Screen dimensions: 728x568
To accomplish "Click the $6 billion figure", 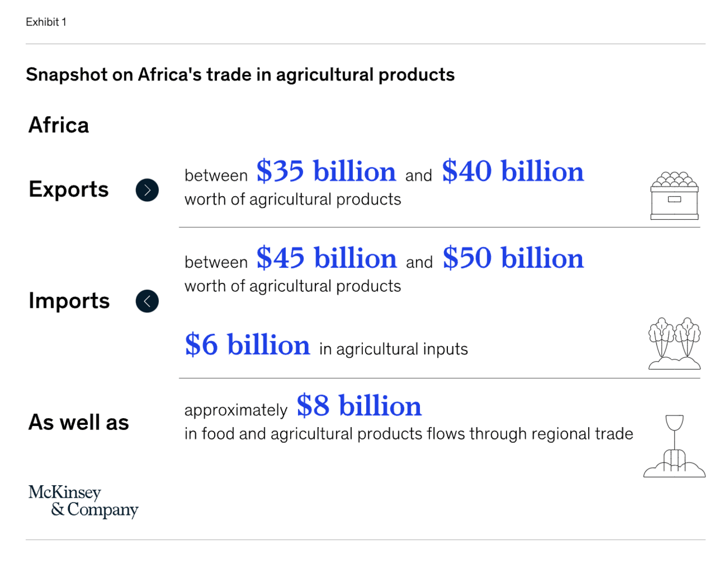I will (247, 345).
